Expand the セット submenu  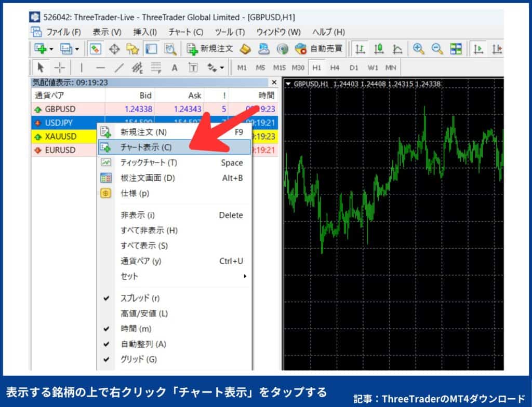pos(175,276)
